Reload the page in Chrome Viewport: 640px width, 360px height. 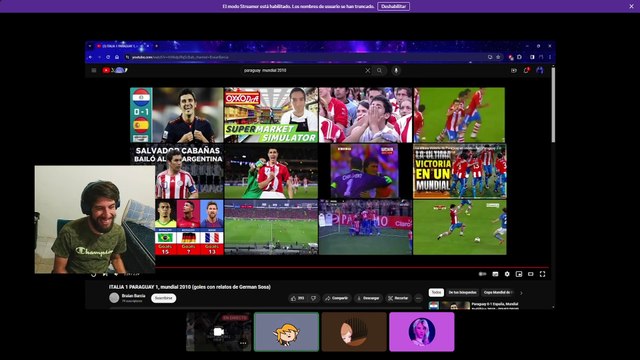108,57
